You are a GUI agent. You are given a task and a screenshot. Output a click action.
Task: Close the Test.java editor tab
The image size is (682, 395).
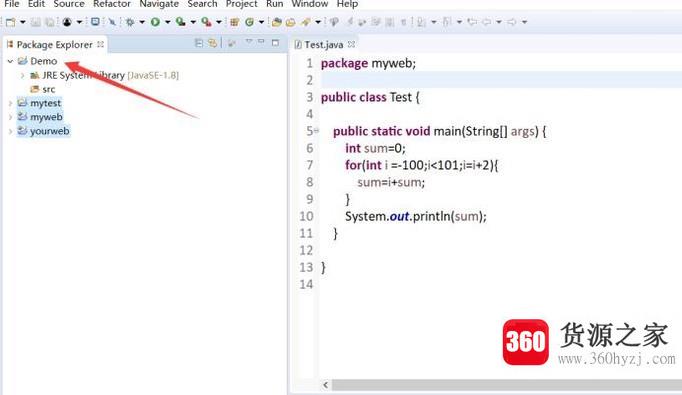[x=351, y=44]
